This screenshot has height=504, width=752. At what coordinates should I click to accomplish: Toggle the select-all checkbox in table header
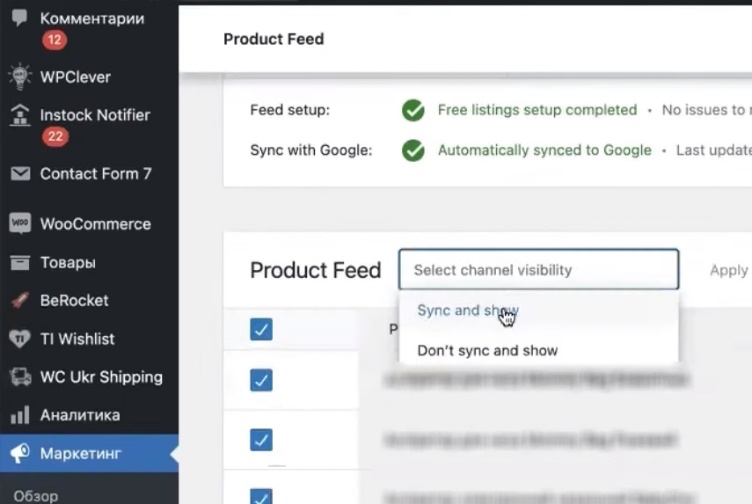(261, 329)
